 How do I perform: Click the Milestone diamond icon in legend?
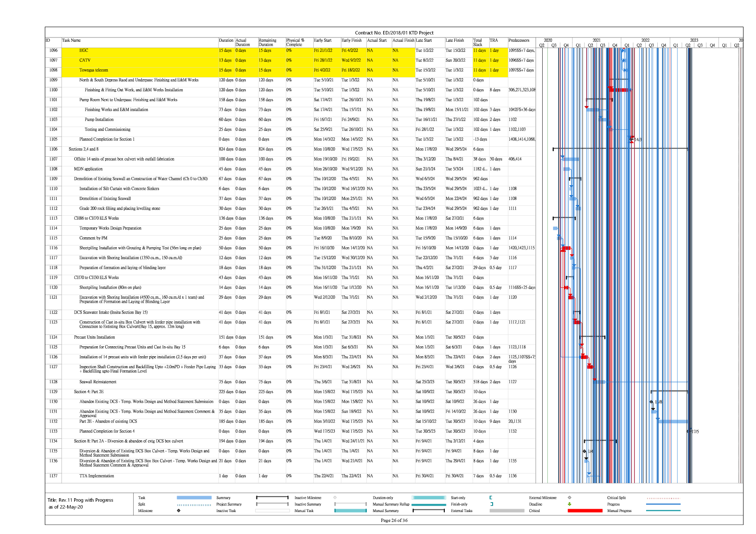(178, 511)
